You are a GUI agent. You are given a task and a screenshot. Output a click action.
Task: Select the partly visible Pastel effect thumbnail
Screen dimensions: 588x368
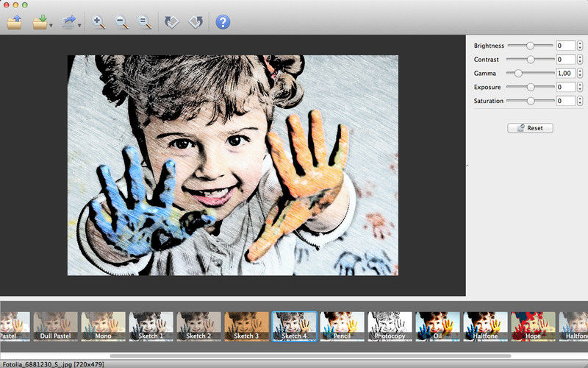pyautogui.click(x=15, y=326)
